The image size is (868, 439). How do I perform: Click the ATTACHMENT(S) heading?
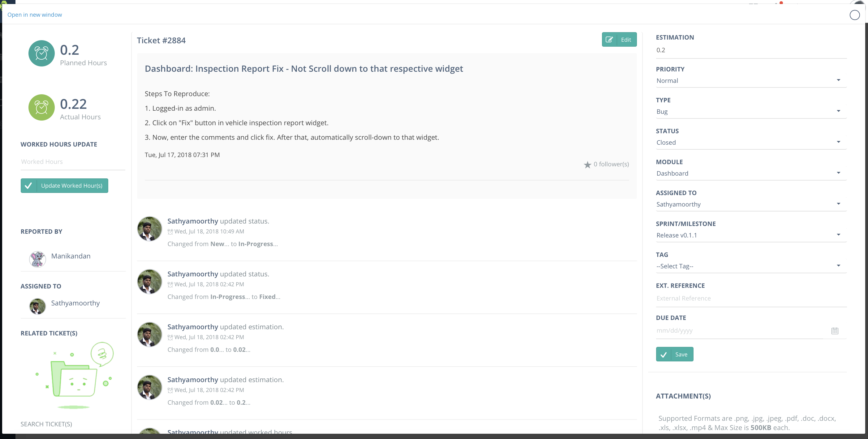[x=683, y=396]
